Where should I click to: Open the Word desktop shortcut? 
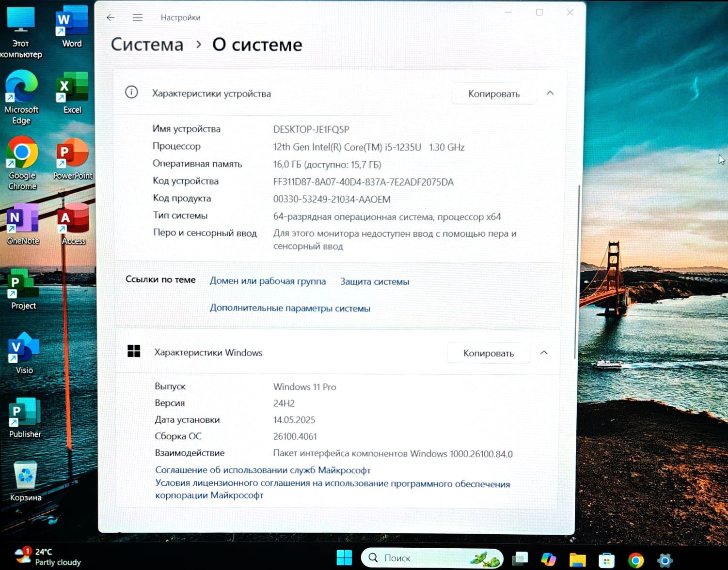(x=72, y=27)
